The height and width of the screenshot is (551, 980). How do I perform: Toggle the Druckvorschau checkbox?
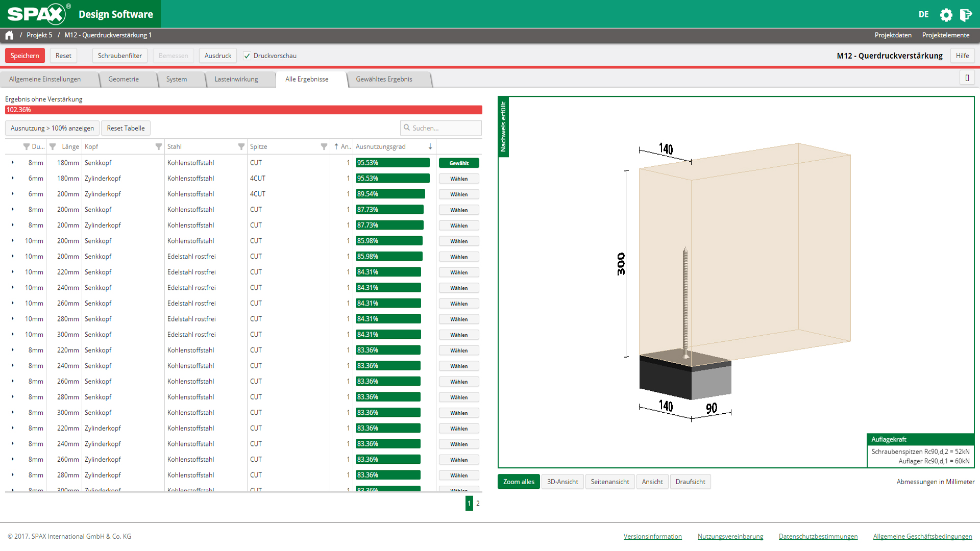pyautogui.click(x=247, y=56)
